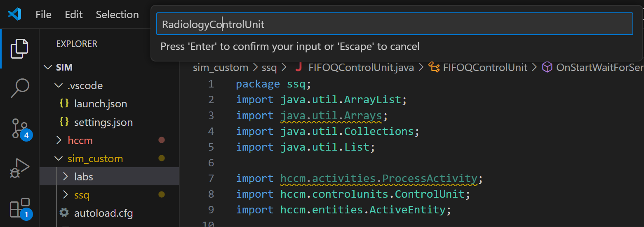This screenshot has width=644, height=227.
Task: Open settings.json in the explorer
Action: point(103,123)
